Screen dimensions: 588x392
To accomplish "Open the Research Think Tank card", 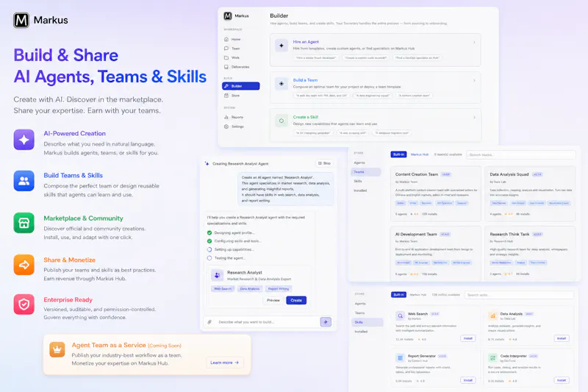I will point(530,253).
